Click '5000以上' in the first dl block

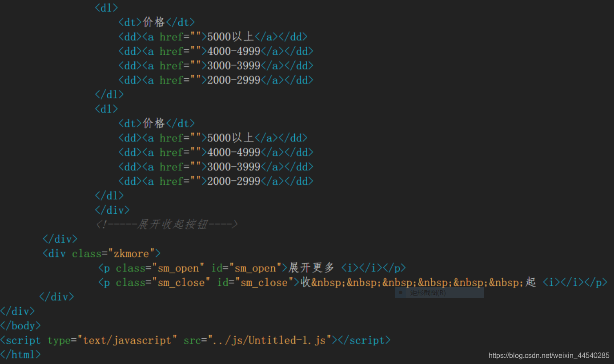[x=231, y=37]
